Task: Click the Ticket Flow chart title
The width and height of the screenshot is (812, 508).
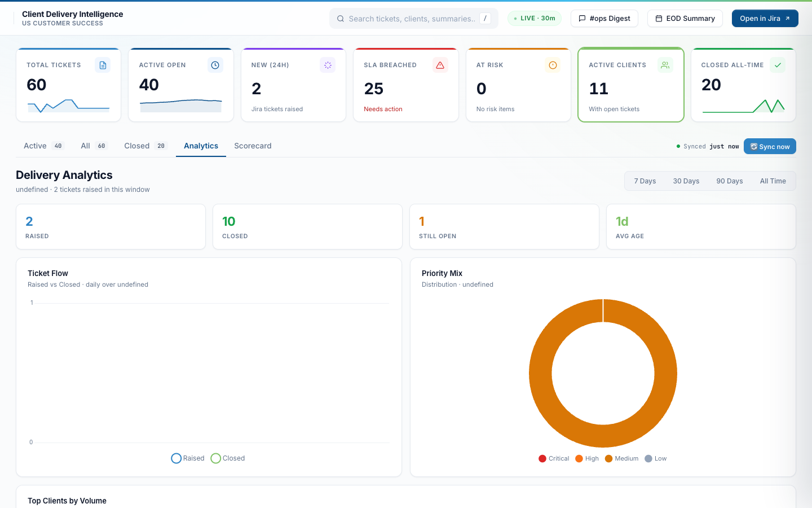Action: point(48,273)
